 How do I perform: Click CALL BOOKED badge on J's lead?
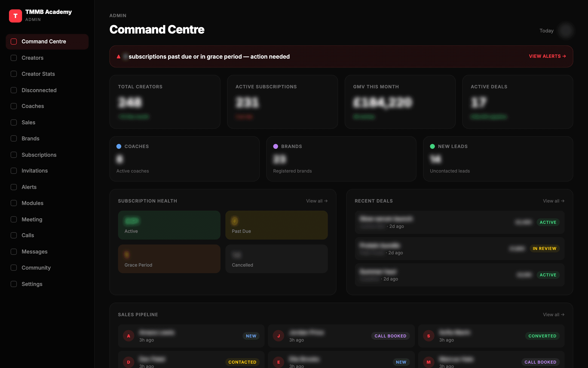[x=390, y=336]
